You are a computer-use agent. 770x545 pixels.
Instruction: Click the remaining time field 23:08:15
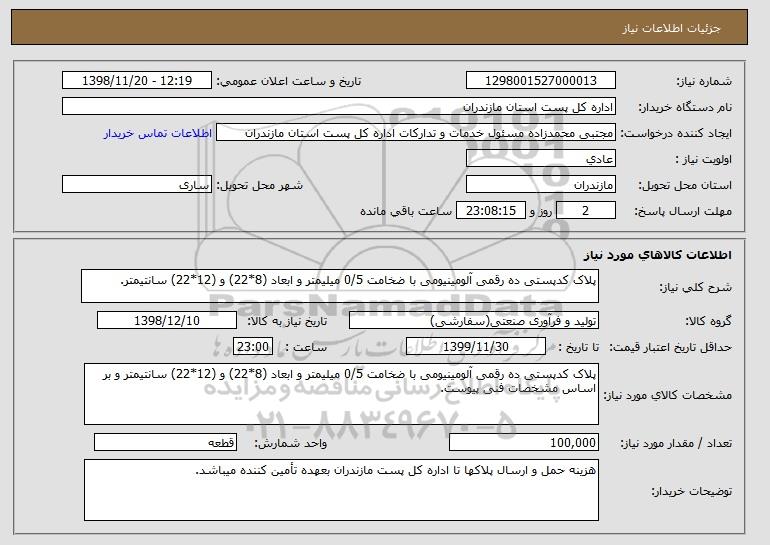(x=491, y=211)
